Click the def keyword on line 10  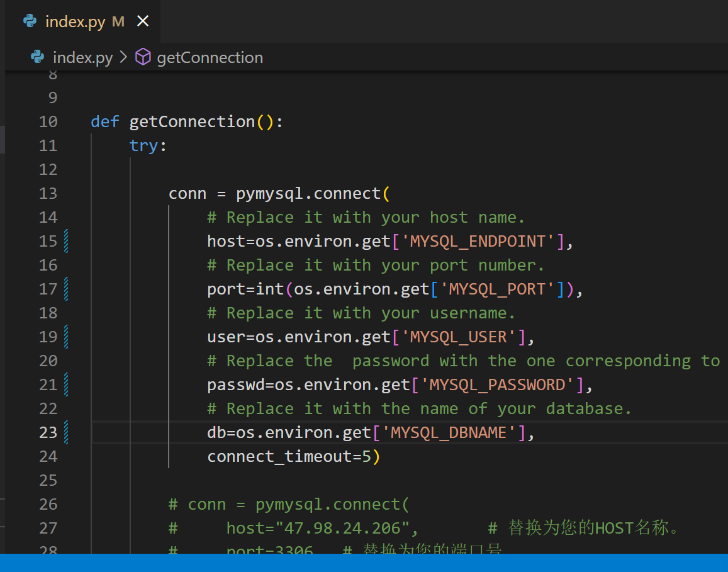click(x=105, y=121)
